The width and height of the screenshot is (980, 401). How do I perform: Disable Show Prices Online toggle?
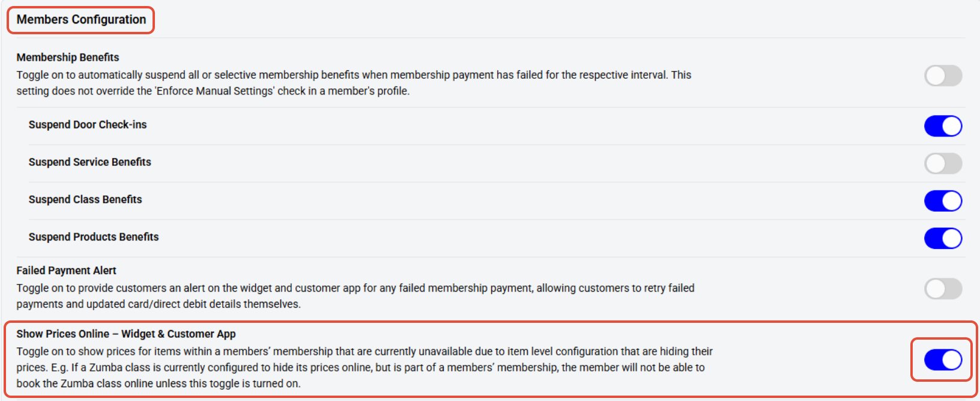click(943, 360)
